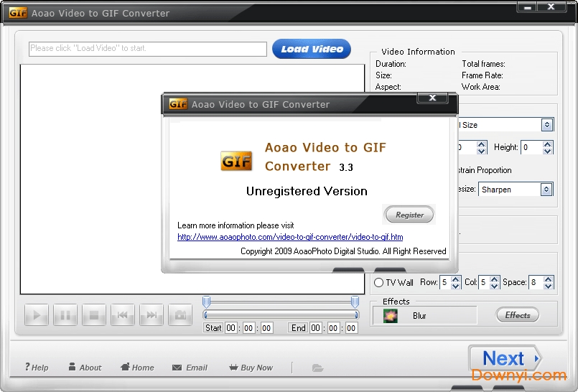Click the Next button
Image resolution: width=578 pixels, height=392 pixels.
pyautogui.click(x=505, y=358)
